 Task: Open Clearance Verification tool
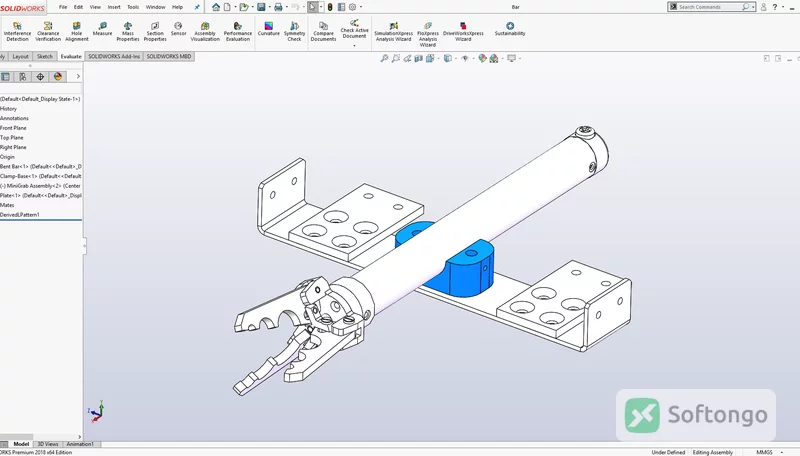click(48, 32)
